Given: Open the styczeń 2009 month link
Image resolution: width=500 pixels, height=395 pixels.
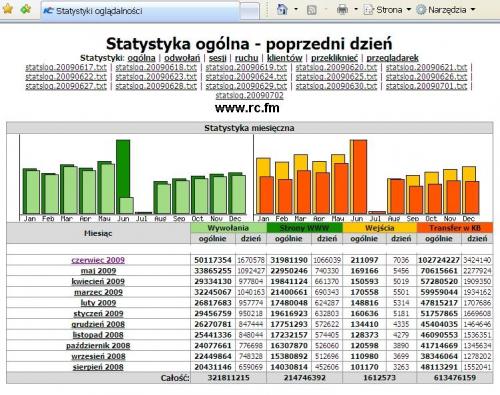Looking at the screenshot, I should [98, 313].
